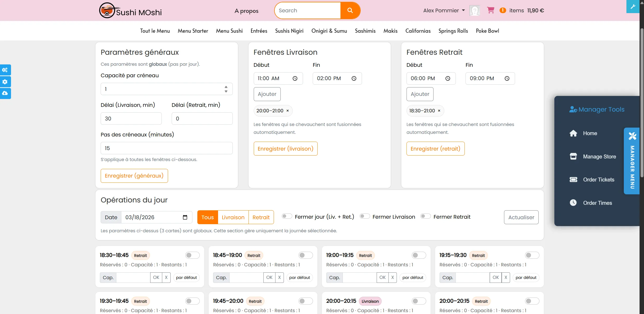Image resolution: width=644 pixels, height=314 pixels.
Task: Toggle the 18:30–18:45 slot switch
Action: pos(192,255)
